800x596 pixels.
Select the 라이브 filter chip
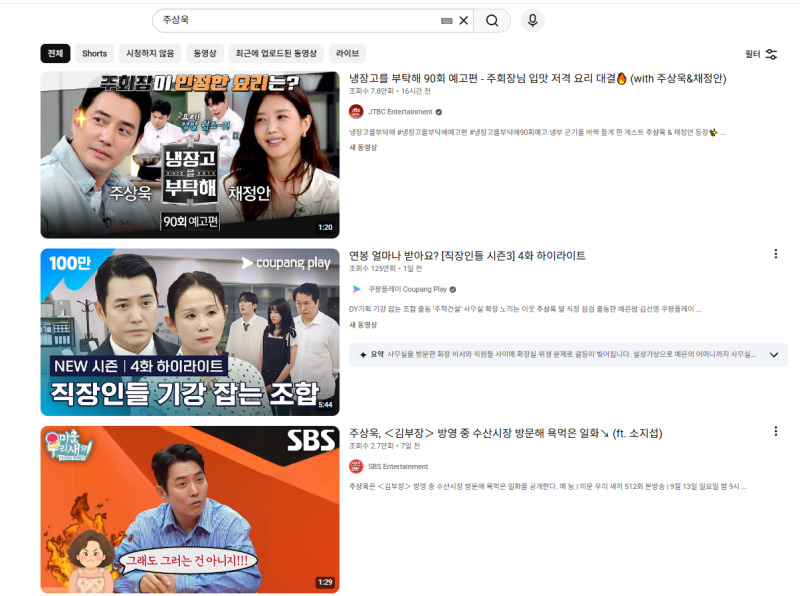pos(347,54)
